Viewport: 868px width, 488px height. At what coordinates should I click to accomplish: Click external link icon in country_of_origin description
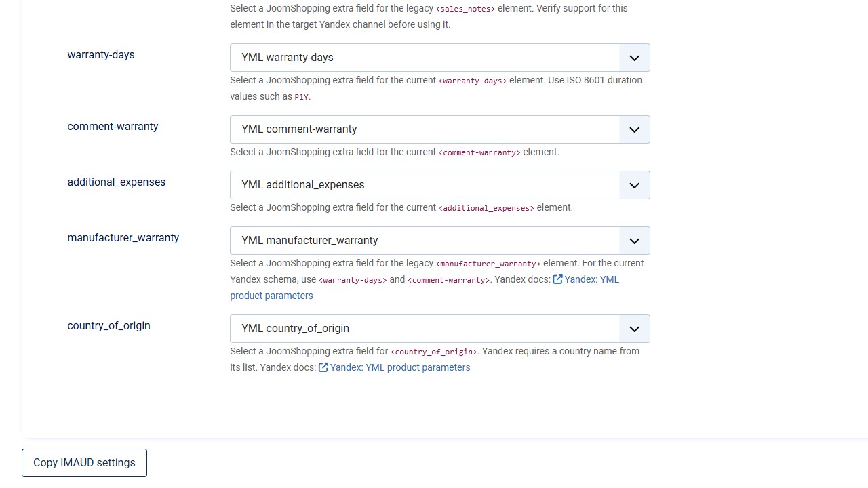click(x=323, y=367)
